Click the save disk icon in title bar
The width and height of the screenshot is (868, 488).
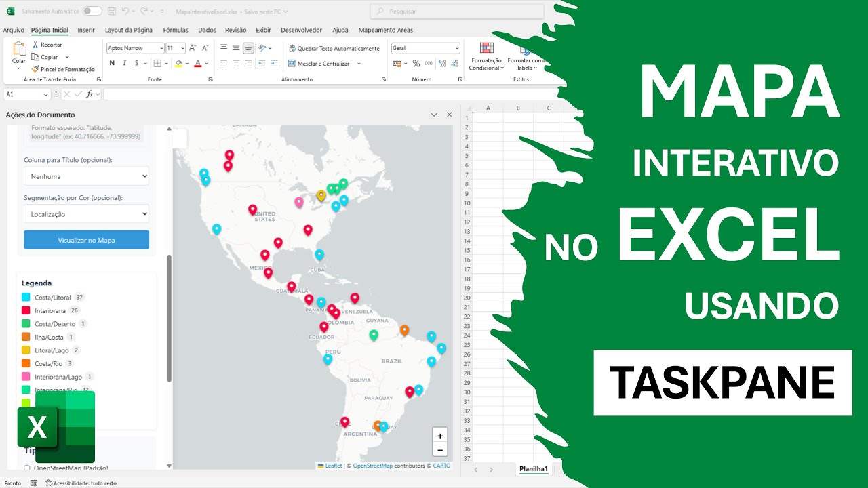coord(113,12)
